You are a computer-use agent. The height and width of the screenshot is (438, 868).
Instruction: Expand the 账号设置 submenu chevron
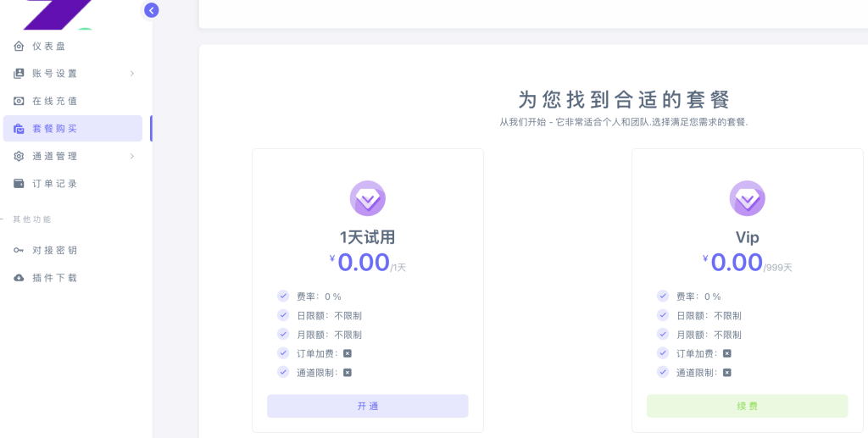tap(132, 74)
